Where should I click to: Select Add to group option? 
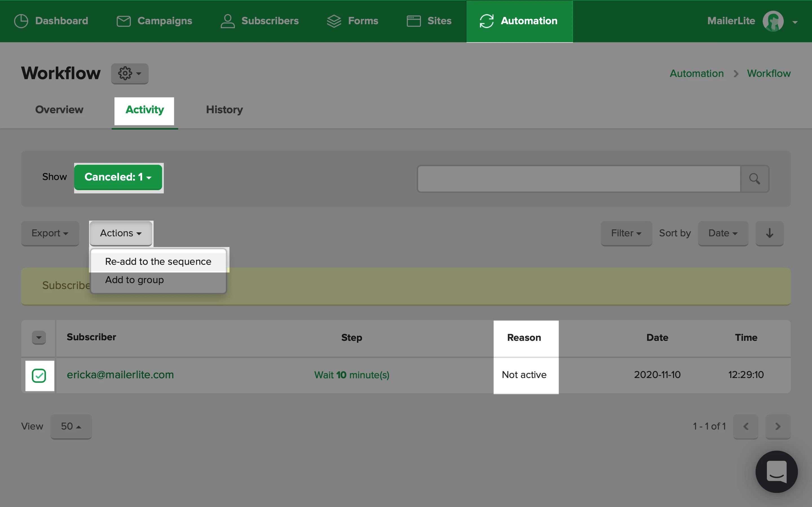tap(134, 280)
